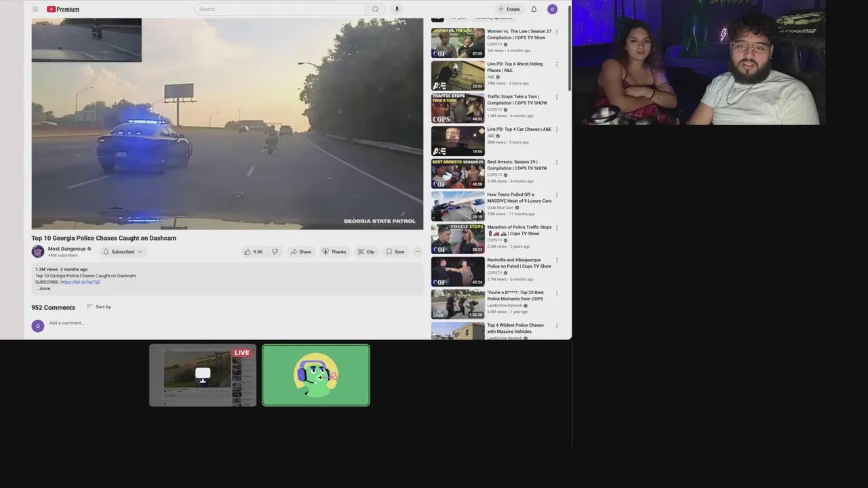Open Live PD Top 4 Car Chases thumbnail
Image resolution: width=868 pixels, height=488 pixels.
(458, 140)
